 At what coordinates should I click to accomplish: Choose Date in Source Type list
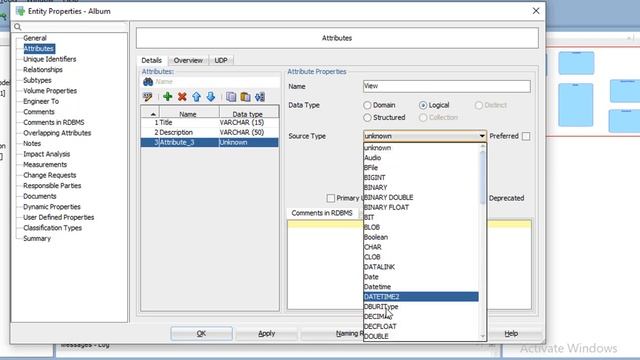421,277
